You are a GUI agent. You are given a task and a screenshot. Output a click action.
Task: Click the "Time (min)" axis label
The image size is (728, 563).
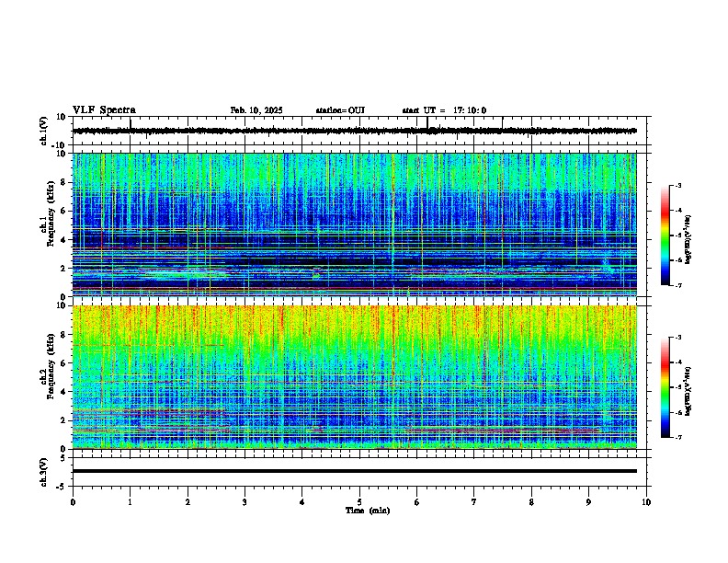pyautogui.click(x=368, y=511)
